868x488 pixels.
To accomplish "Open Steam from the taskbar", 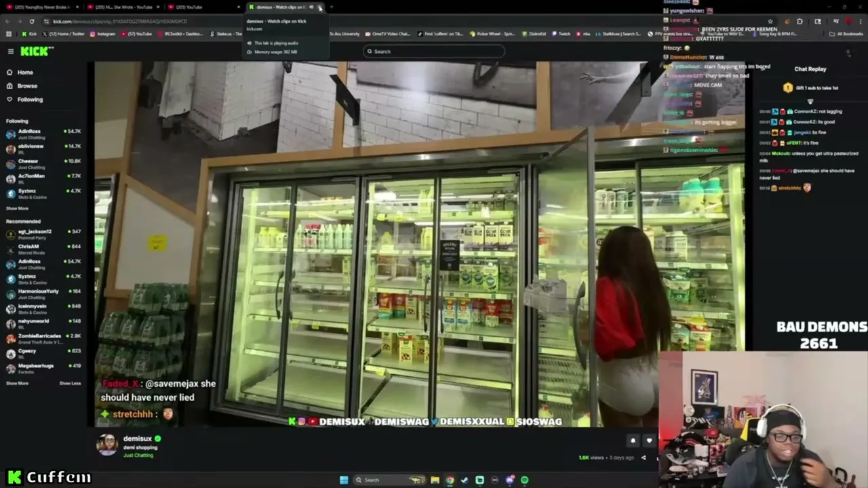I will point(465,480).
